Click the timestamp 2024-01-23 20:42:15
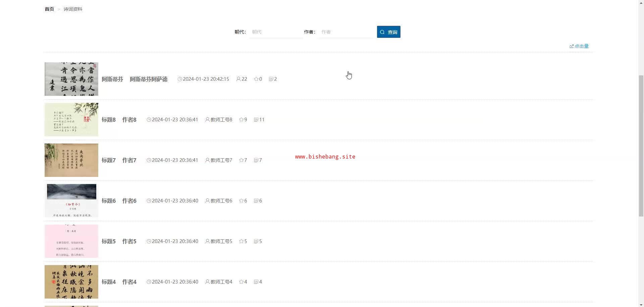This screenshot has width=644, height=307. tap(206, 79)
